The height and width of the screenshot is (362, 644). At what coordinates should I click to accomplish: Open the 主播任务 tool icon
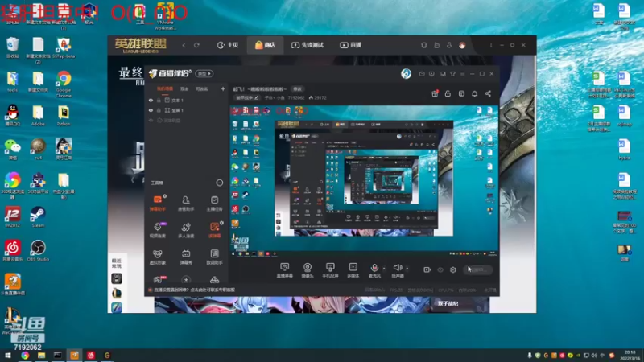(214, 204)
